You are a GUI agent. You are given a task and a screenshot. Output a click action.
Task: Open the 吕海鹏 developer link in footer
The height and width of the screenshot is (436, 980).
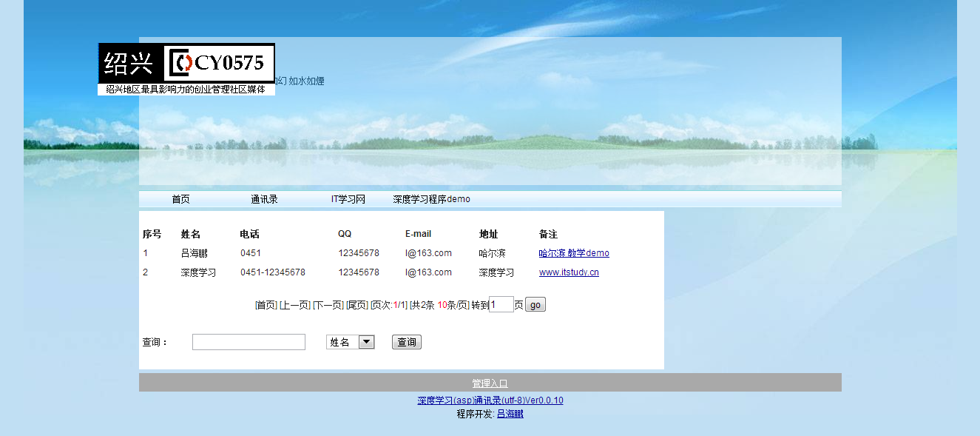(510, 414)
